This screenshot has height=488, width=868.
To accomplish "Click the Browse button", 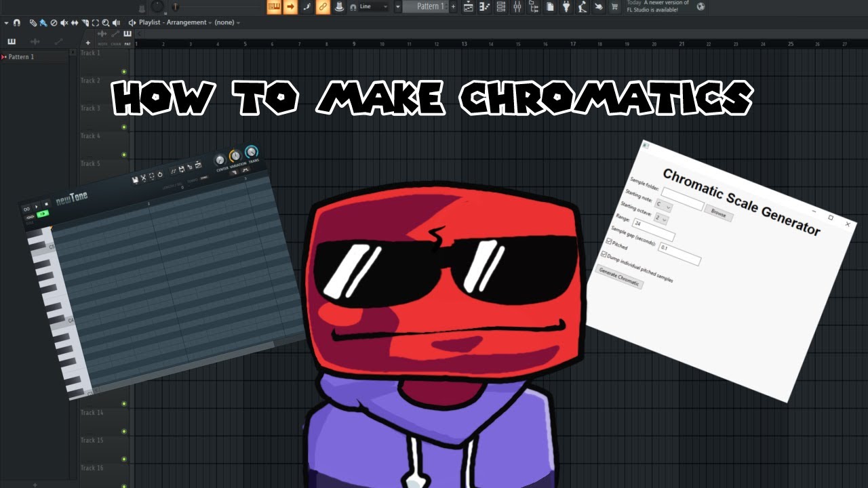I will point(719,213).
